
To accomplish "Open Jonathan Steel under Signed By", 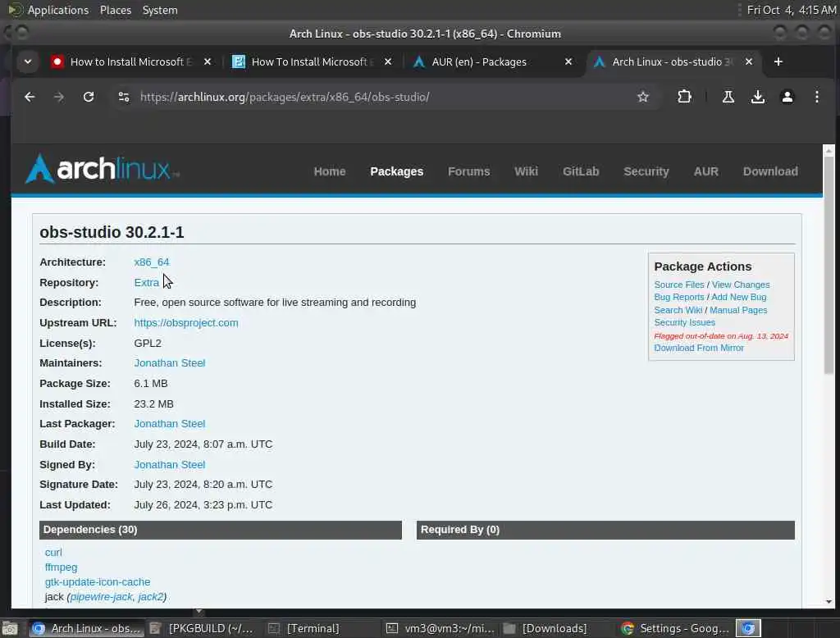I will click(x=169, y=464).
